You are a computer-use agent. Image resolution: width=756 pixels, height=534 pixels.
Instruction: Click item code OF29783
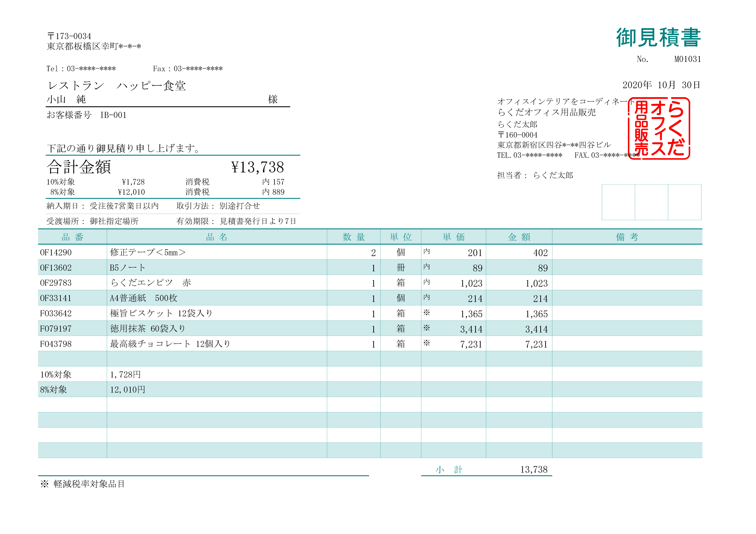point(56,283)
